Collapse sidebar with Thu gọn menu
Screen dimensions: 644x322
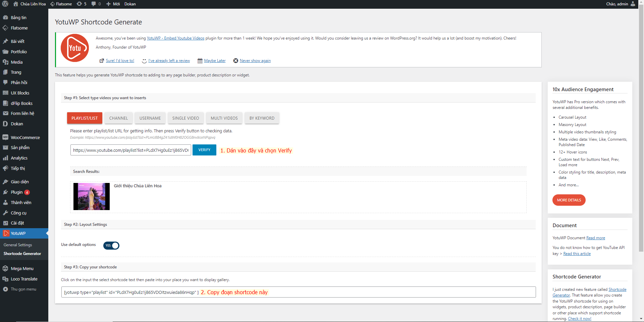click(x=24, y=289)
